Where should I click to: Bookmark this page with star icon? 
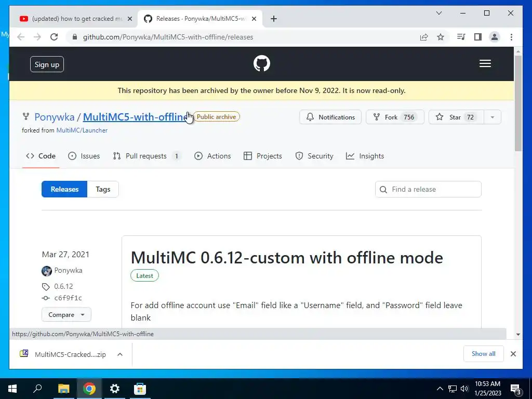coord(441,37)
